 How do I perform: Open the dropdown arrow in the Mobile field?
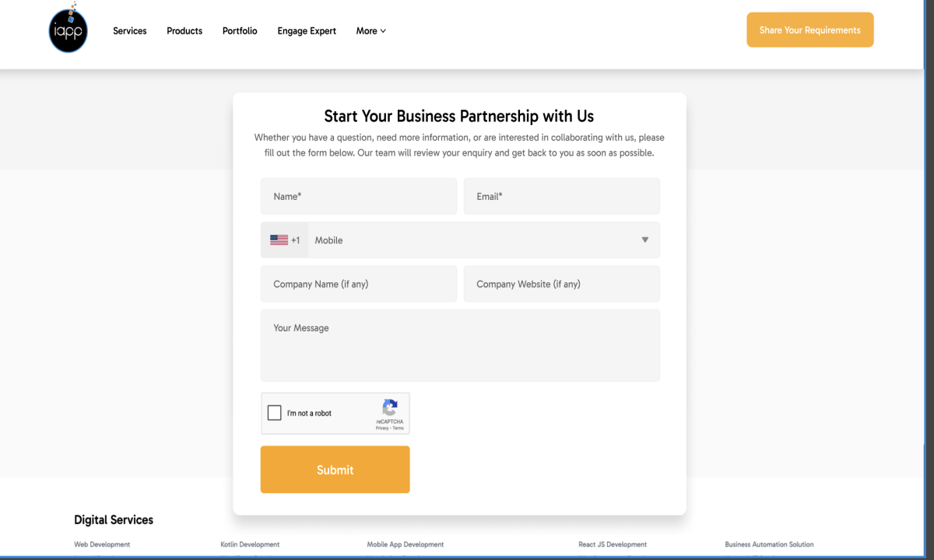coord(644,240)
